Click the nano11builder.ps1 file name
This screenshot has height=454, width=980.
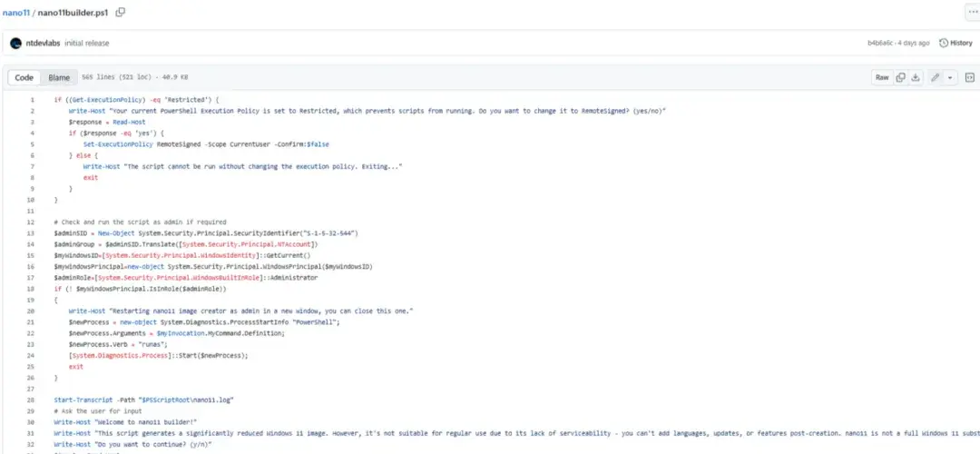point(73,13)
